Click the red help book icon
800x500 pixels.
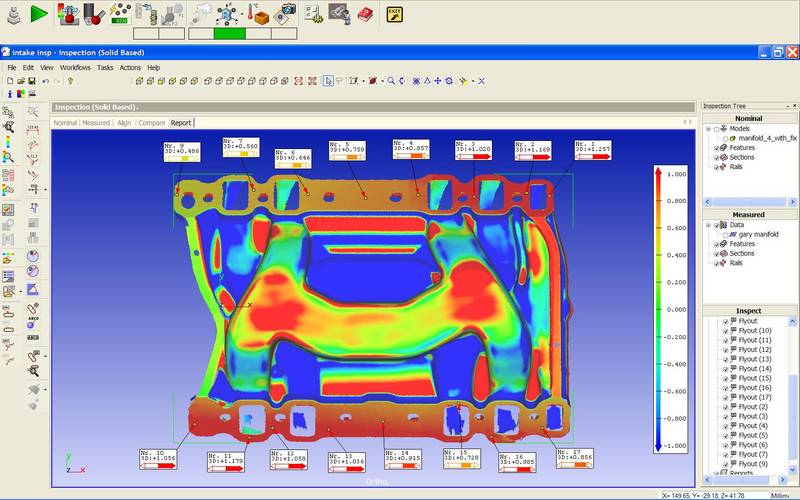pos(363,13)
